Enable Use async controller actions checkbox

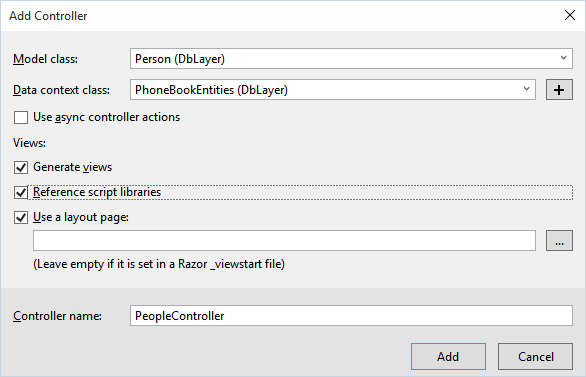(x=21, y=117)
